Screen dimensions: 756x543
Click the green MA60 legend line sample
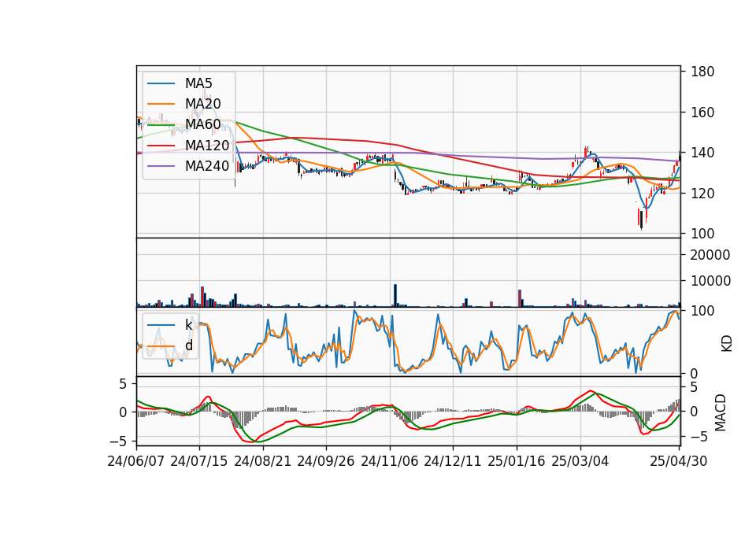tap(161, 124)
